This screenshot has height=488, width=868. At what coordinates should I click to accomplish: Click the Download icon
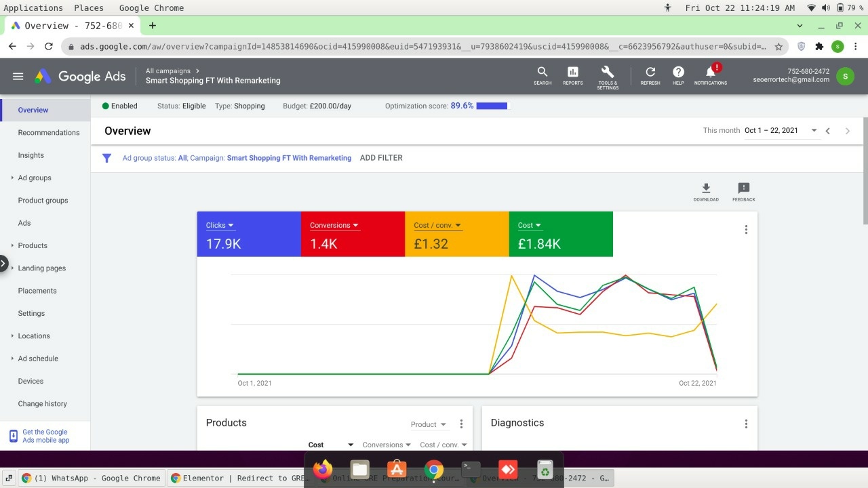(x=706, y=192)
